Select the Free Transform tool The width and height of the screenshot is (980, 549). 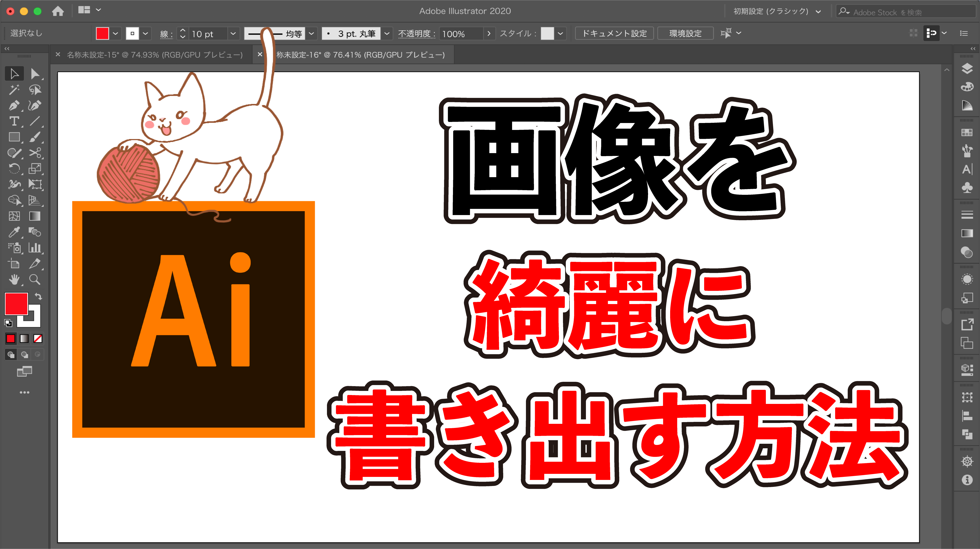click(x=35, y=185)
